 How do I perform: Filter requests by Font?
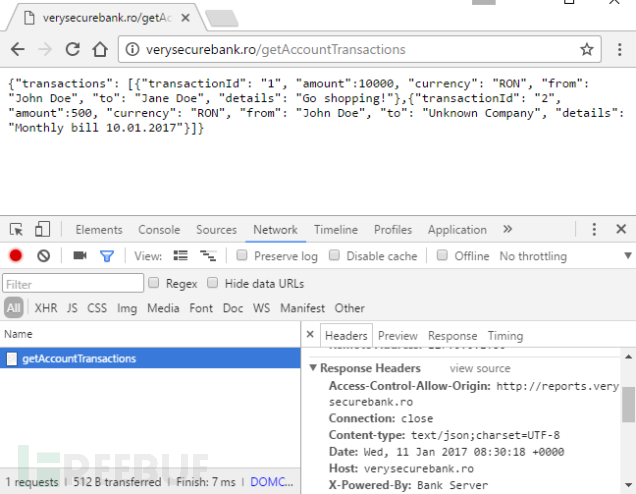[x=201, y=308]
